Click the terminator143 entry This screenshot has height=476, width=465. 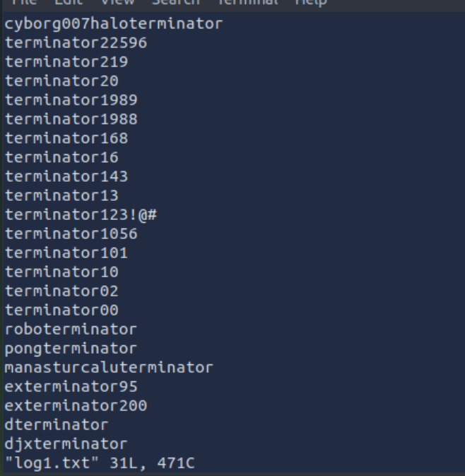tap(66, 176)
